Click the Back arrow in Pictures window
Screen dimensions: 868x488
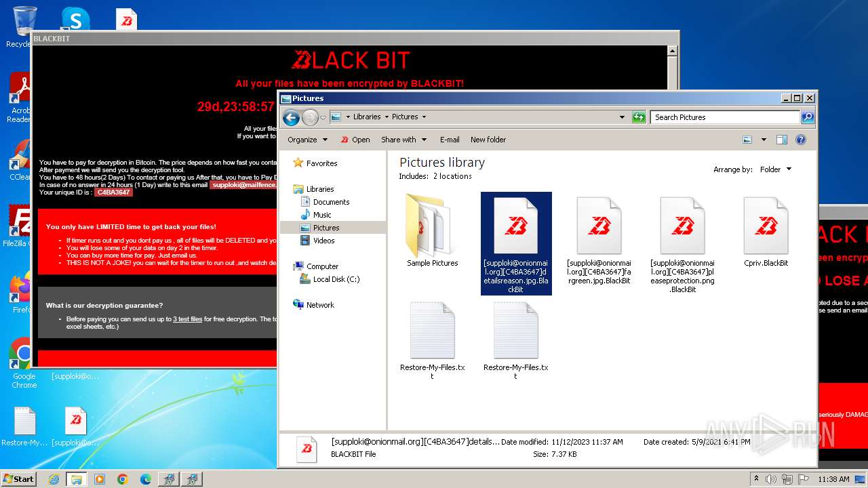(291, 117)
